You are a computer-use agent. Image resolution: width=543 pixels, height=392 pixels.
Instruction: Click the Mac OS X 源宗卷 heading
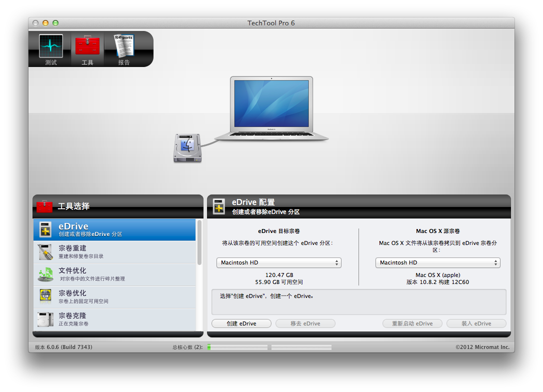pos(437,231)
